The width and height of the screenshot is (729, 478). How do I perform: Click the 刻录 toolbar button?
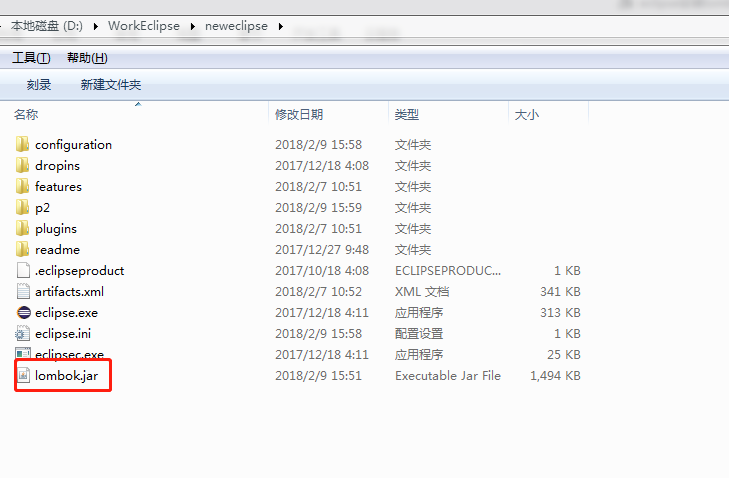39,85
